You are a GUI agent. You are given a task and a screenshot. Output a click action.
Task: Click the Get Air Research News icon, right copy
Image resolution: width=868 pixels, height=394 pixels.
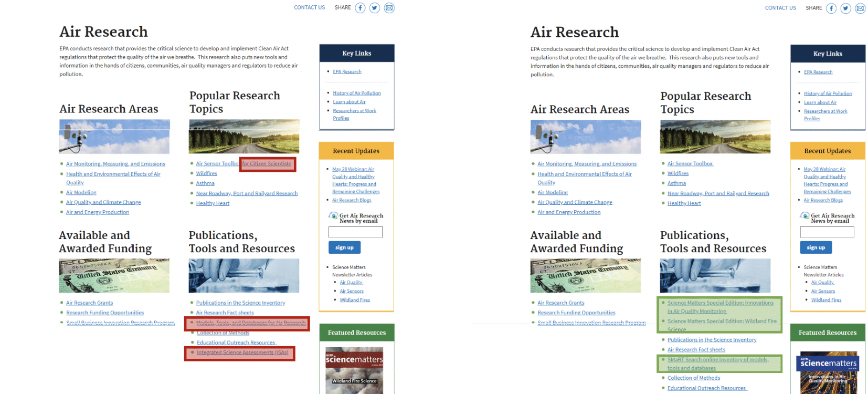[x=805, y=216]
